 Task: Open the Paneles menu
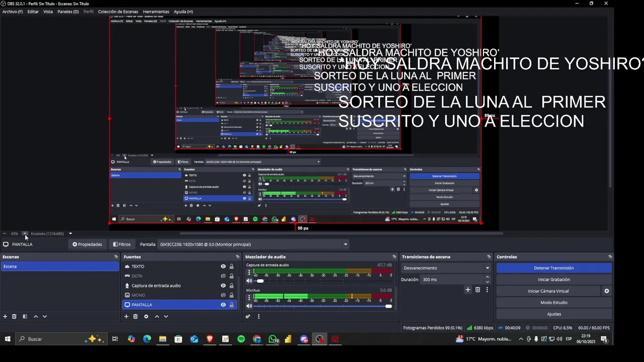coord(68,12)
